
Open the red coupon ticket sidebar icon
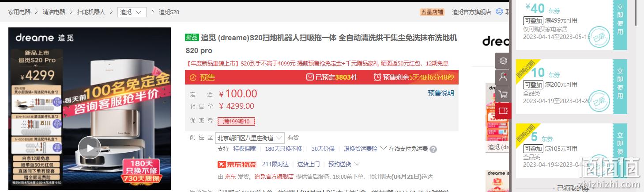click(x=503, y=110)
